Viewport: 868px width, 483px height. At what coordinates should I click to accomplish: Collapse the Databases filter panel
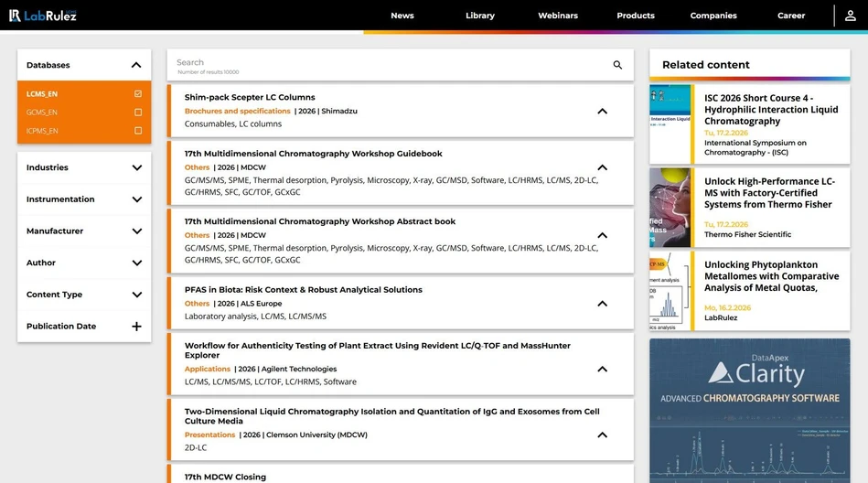pyautogui.click(x=136, y=65)
